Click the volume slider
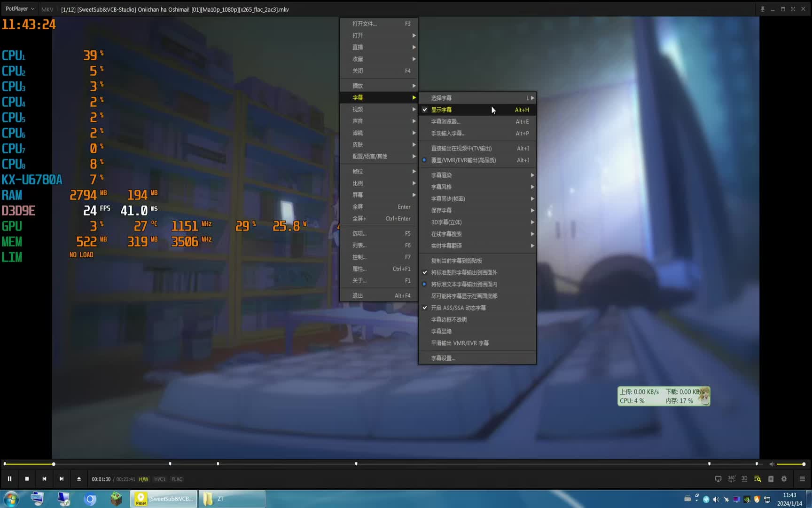 pos(790,464)
